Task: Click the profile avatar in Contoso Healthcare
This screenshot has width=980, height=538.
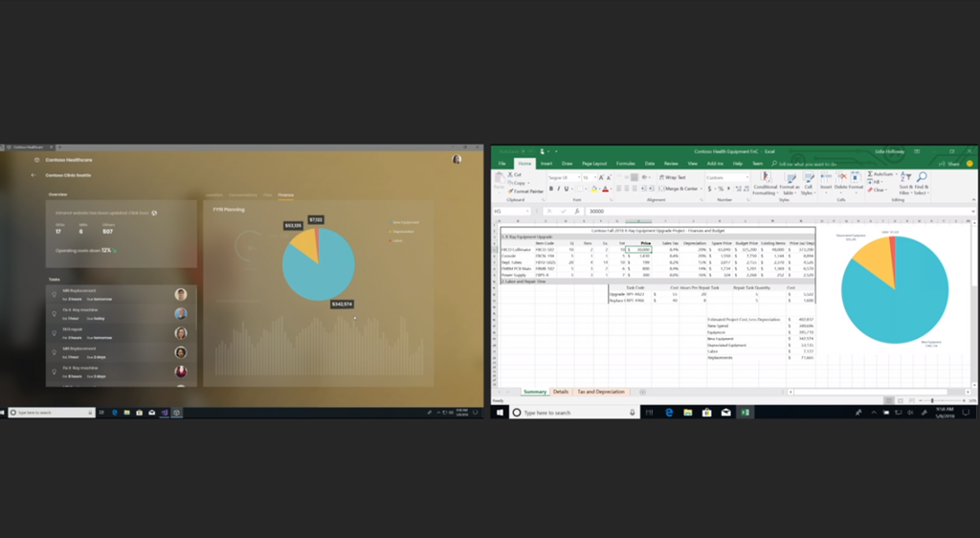Action: pos(457,160)
